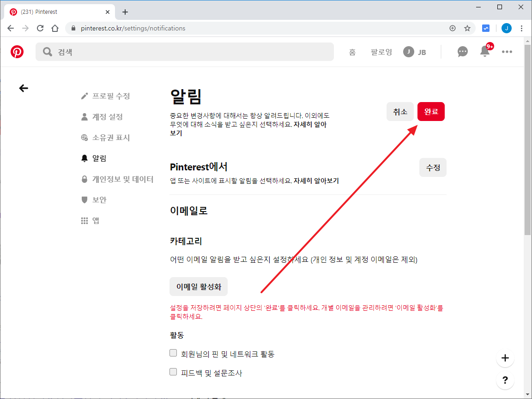Open 앱 settings section
This screenshot has width=532, height=399.
[x=90, y=221]
